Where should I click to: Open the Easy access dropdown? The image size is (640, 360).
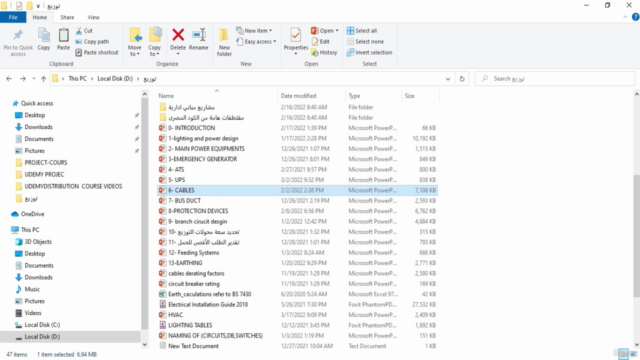tap(256, 42)
